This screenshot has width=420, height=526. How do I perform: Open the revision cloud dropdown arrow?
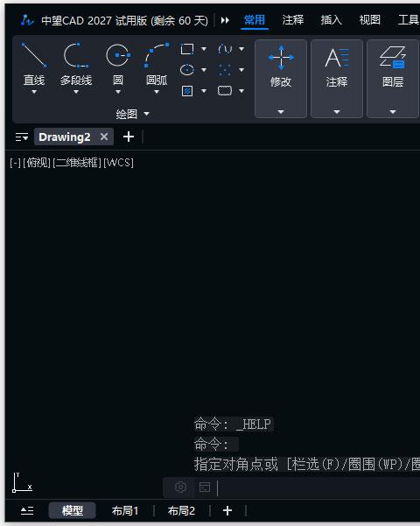point(241,90)
